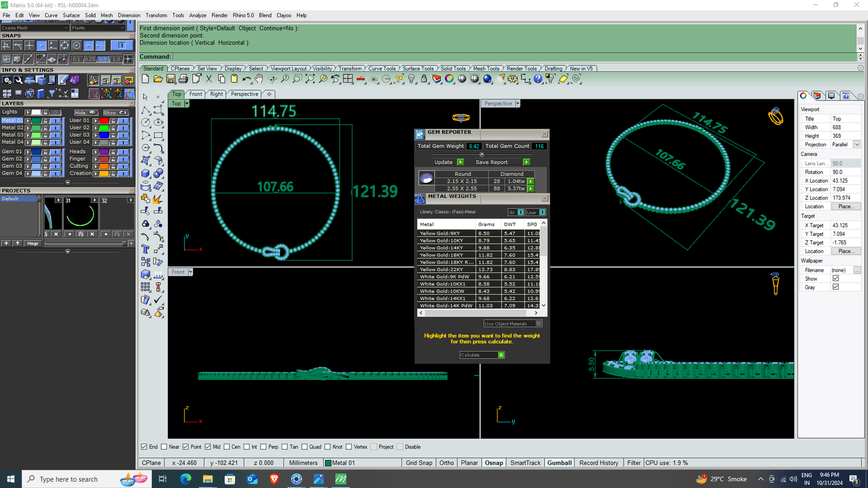Toggle the Mid osnap checkbox
Image resolution: width=868 pixels, height=488 pixels.
208,447
